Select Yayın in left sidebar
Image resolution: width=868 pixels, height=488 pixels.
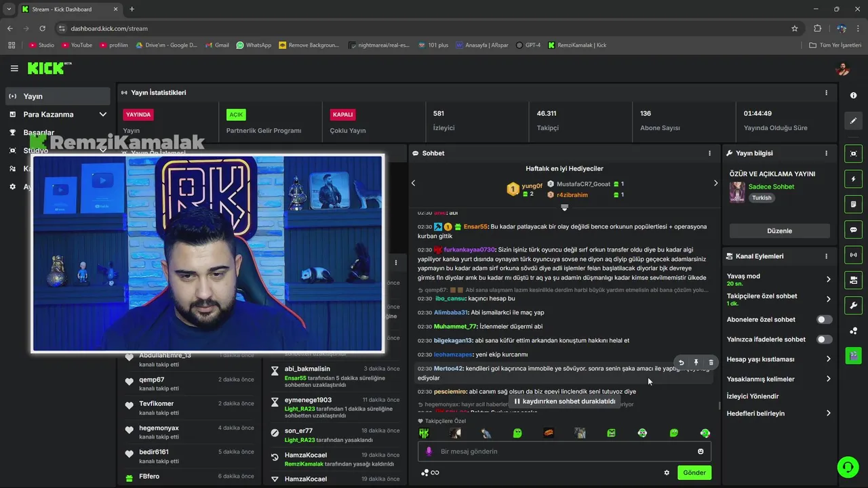(58, 96)
